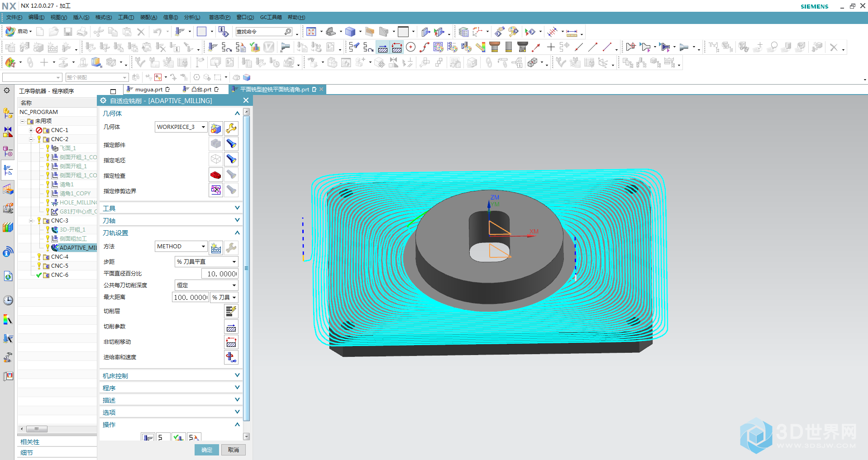Click the list toolpath icon under 操作

(194, 437)
